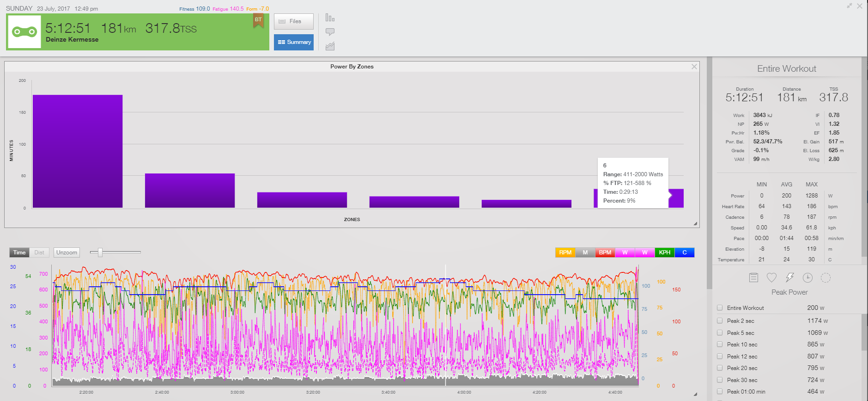Check the Entire Workout 200 w checkbox

click(x=720, y=308)
